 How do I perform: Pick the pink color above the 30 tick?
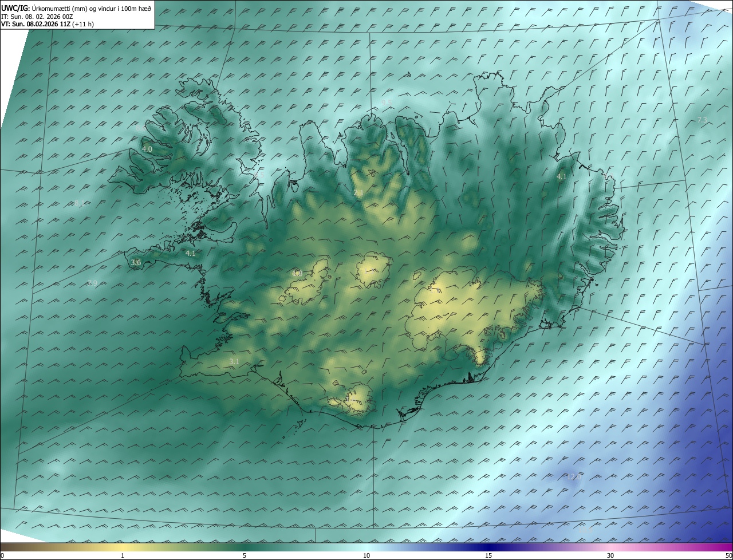click(x=610, y=547)
